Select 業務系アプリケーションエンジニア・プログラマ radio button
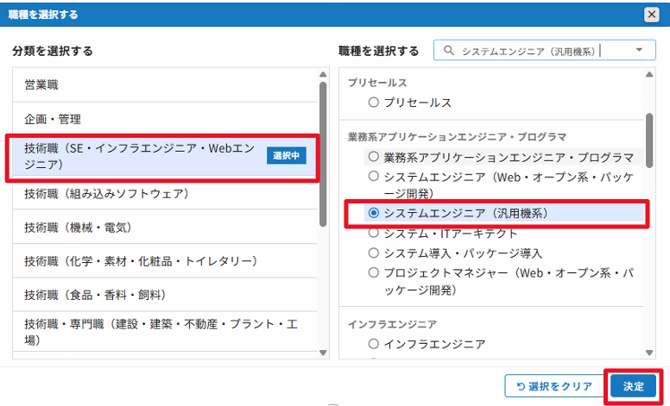The height and width of the screenshot is (406, 670). tap(375, 157)
